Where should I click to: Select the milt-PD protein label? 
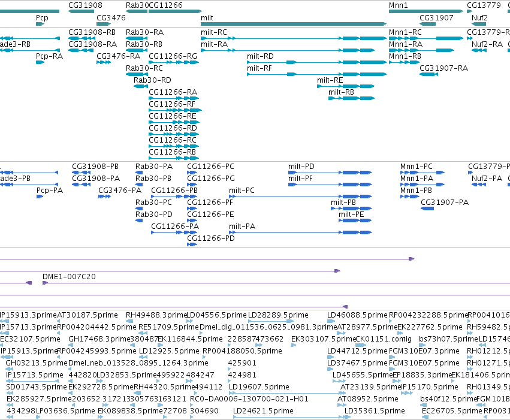301,167
